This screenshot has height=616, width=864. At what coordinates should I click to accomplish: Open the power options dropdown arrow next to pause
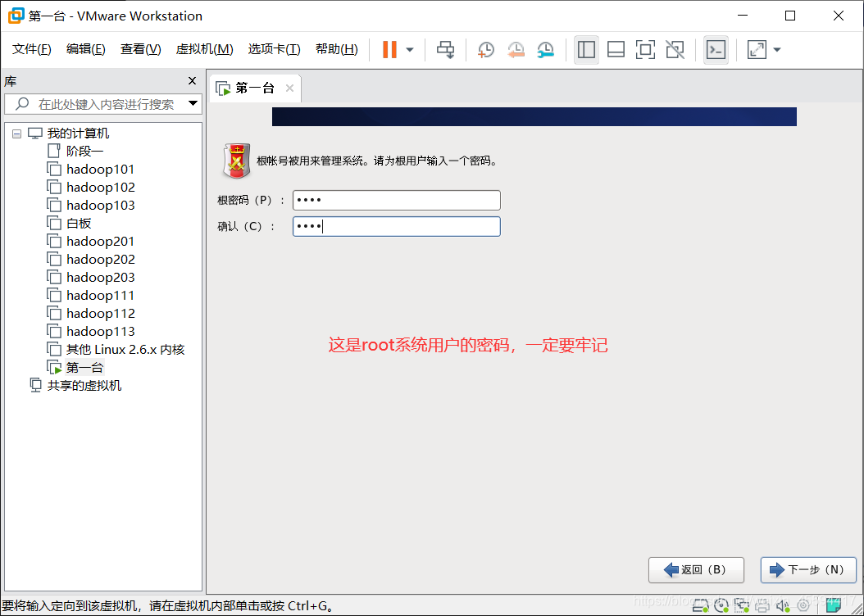(409, 49)
